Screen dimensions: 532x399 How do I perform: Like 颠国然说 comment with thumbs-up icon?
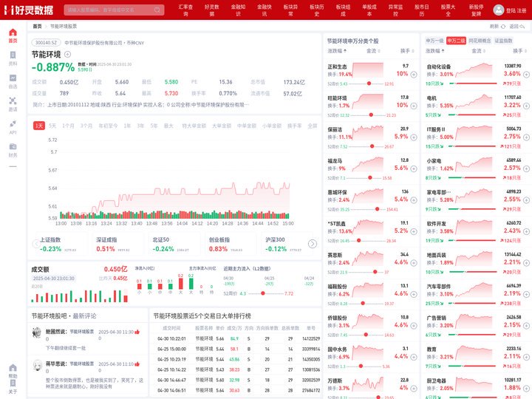point(137,332)
